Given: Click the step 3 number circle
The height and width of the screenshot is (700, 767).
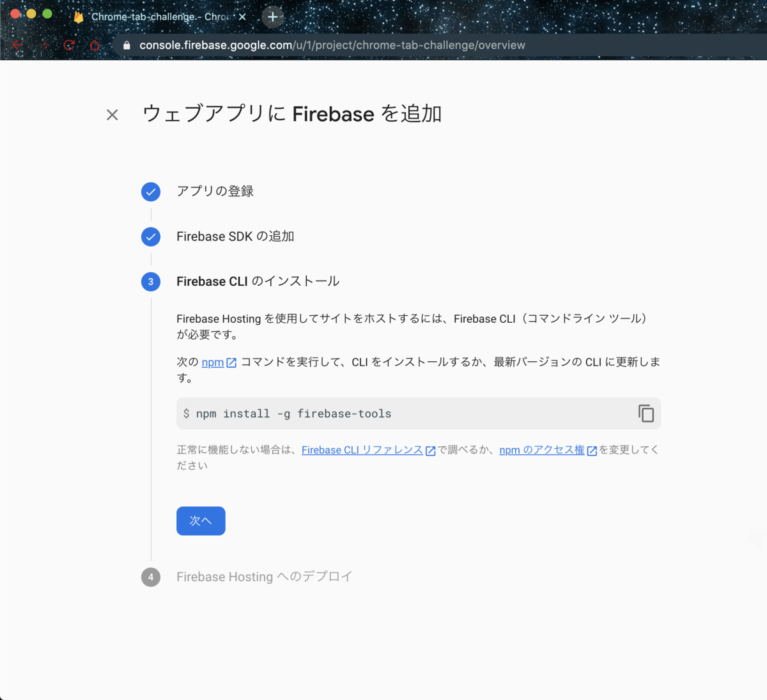Looking at the screenshot, I should click(x=151, y=282).
